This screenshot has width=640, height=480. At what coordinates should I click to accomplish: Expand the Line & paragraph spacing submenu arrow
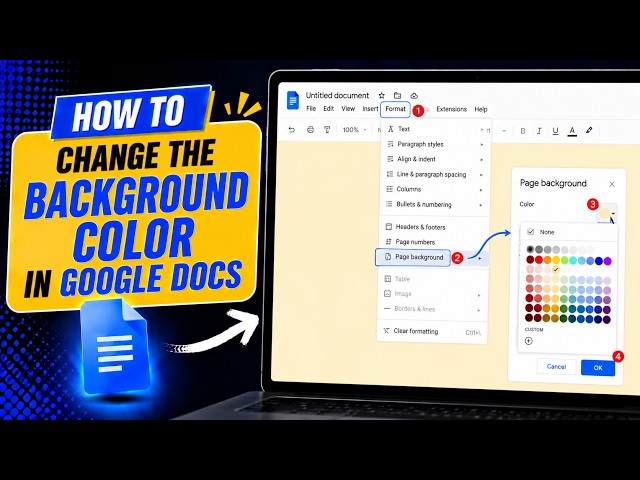(x=482, y=175)
